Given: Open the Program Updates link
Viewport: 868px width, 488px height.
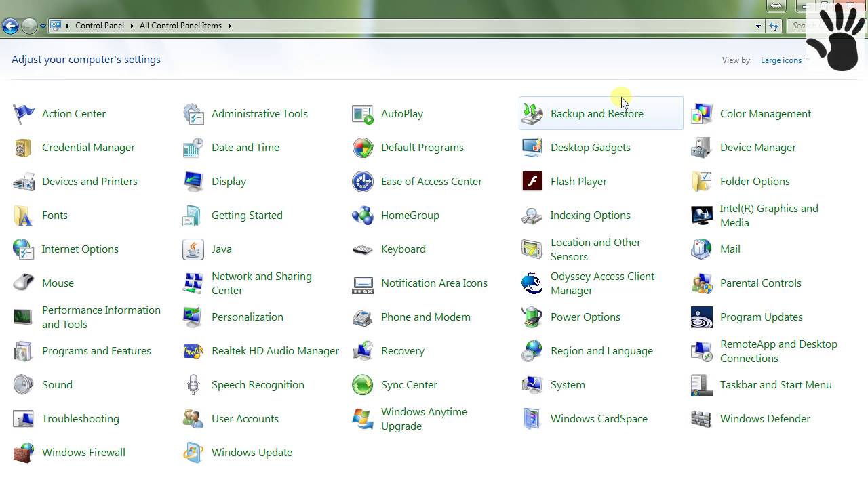Looking at the screenshot, I should pyautogui.click(x=762, y=317).
